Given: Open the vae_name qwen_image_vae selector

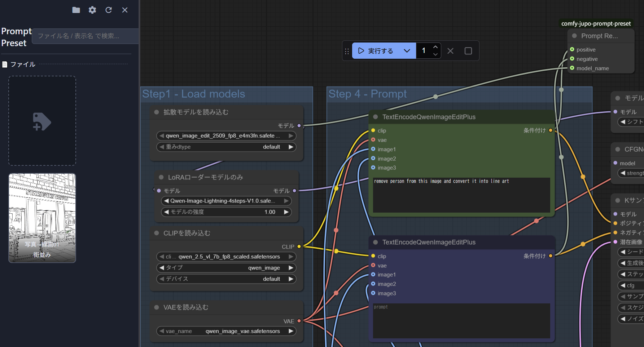Looking at the screenshot, I should (x=226, y=331).
